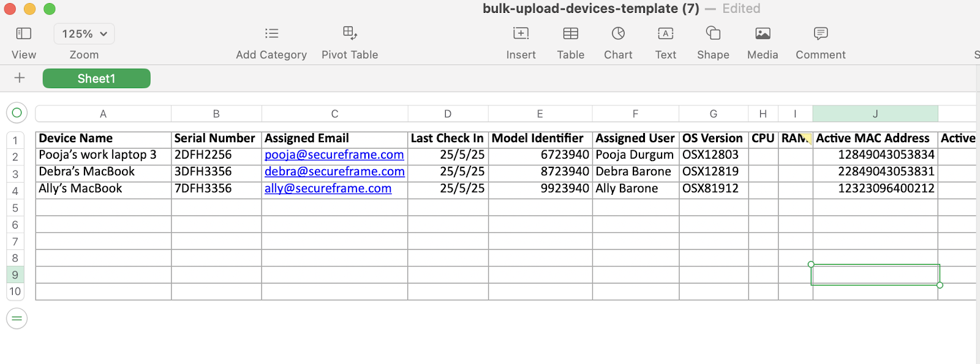The image size is (980, 364).
Task: Add a new Table
Action: coord(570,34)
